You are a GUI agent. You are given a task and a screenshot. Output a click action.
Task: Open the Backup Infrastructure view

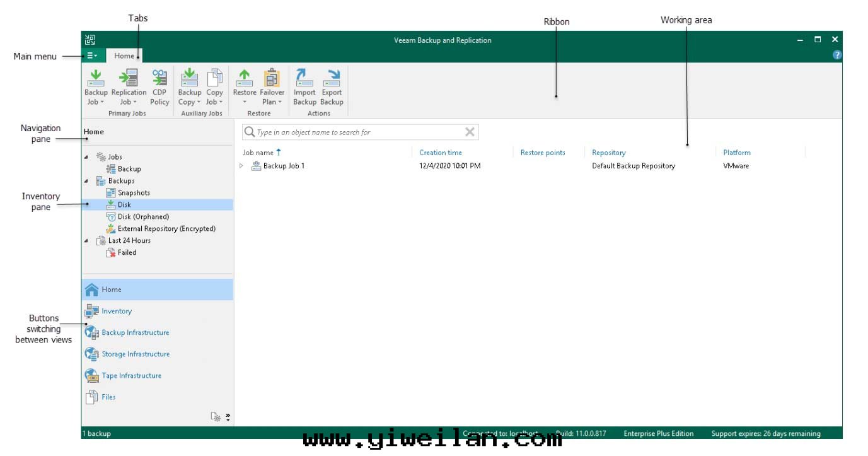pos(135,332)
